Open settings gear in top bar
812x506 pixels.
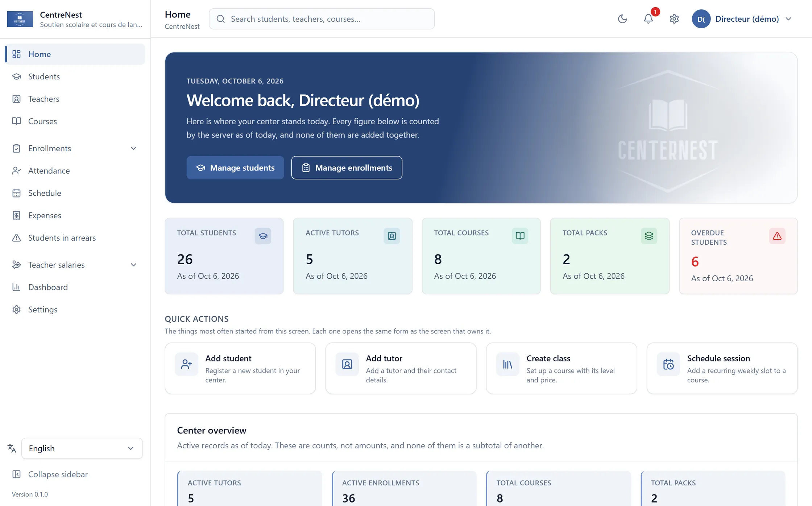674,19
